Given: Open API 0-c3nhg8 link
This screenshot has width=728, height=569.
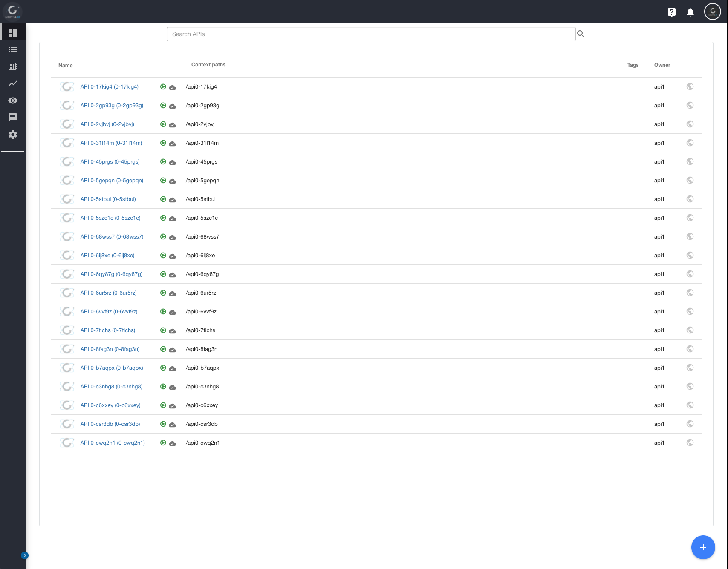Looking at the screenshot, I should [x=111, y=387].
